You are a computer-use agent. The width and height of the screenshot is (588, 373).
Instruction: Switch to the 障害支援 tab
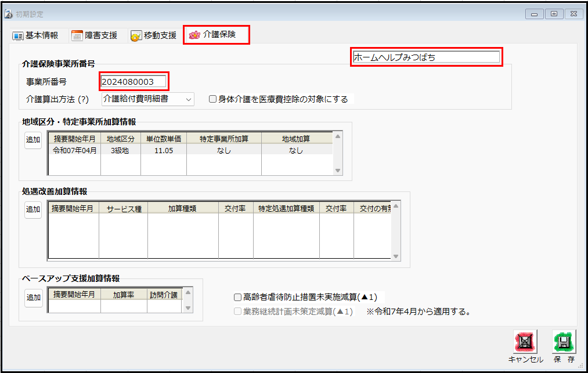[100, 35]
